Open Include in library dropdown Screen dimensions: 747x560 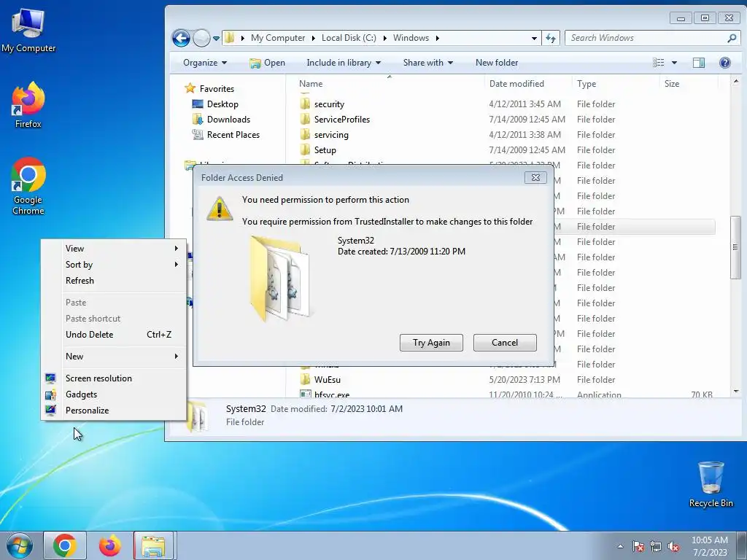pyautogui.click(x=344, y=63)
